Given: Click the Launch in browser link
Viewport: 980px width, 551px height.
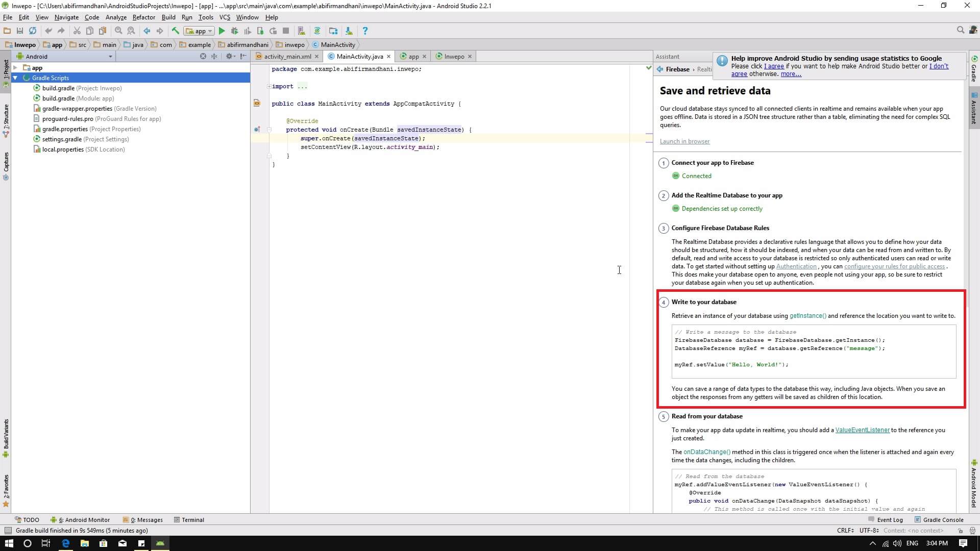Looking at the screenshot, I should point(684,141).
